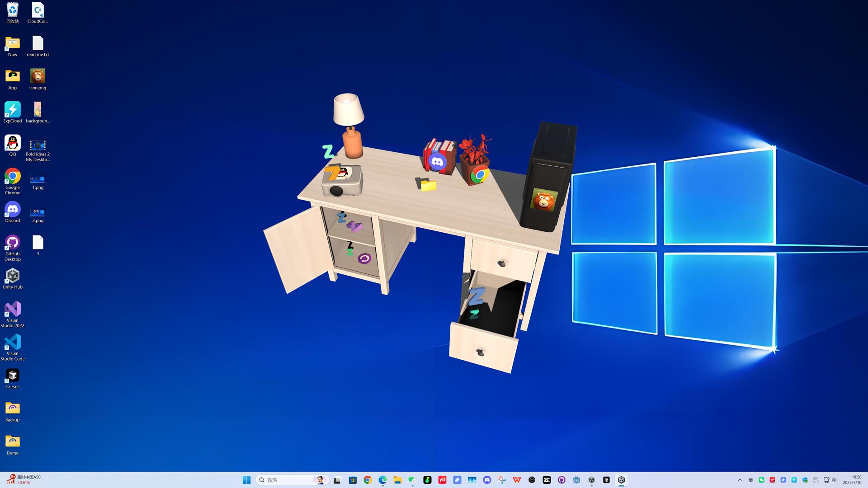Open WeChat from the taskbar
This screenshot has width=868, height=488.
pos(412,480)
